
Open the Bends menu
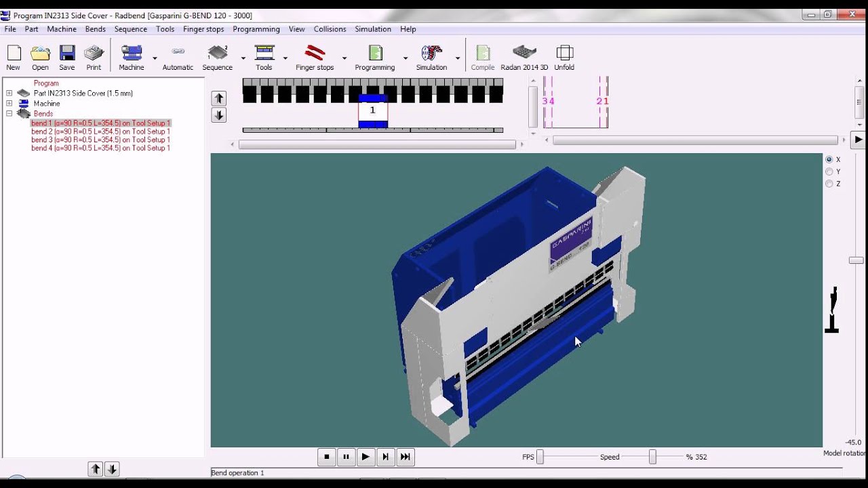pyautogui.click(x=95, y=29)
